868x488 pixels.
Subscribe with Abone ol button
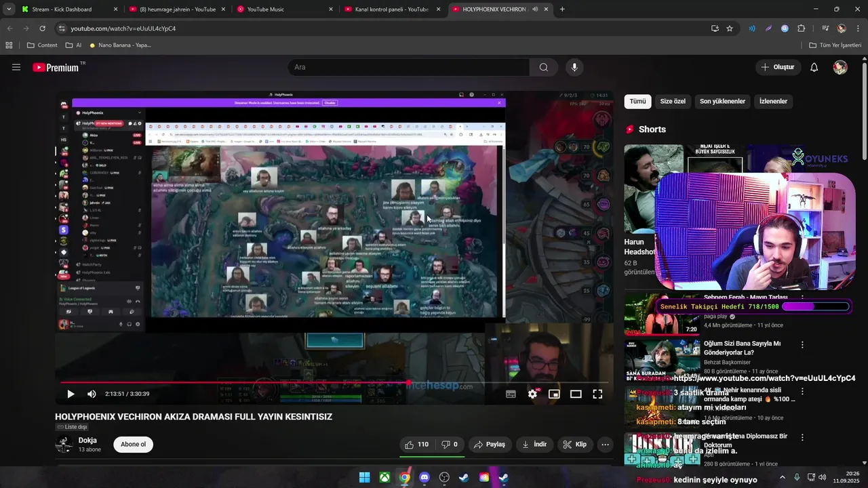tap(133, 445)
